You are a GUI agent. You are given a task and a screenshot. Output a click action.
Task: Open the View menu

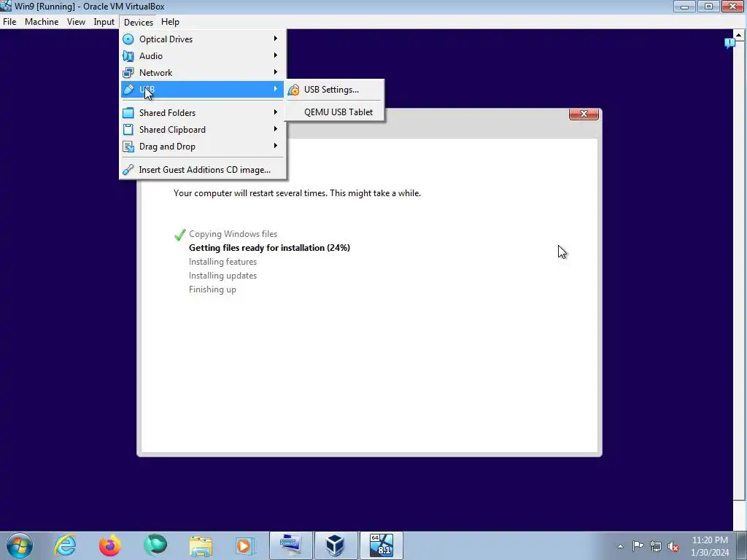pyautogui.click(x=76, y=22)
